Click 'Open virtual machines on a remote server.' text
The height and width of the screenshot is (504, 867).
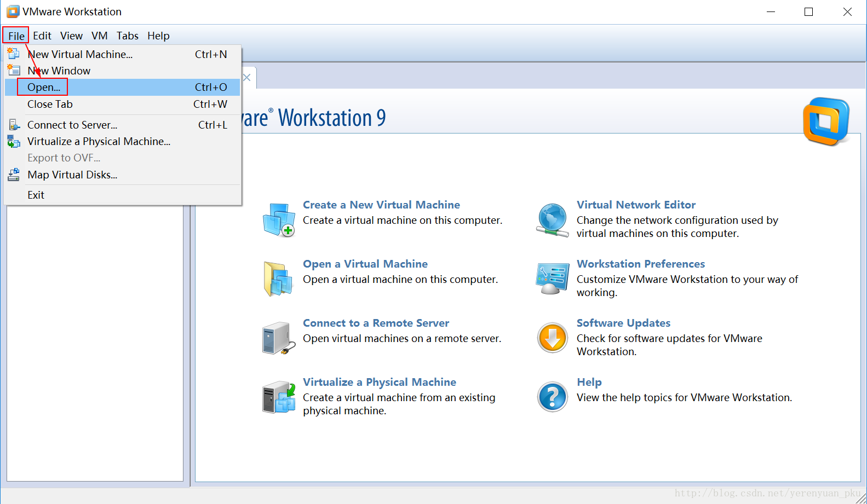pyautogui.click(x=402, y=338)
